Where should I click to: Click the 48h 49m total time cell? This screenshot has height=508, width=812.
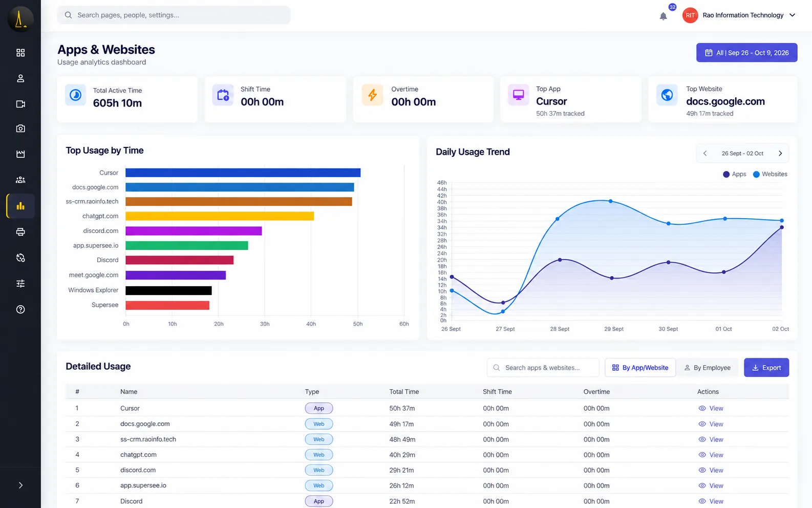tap(402, 439)
